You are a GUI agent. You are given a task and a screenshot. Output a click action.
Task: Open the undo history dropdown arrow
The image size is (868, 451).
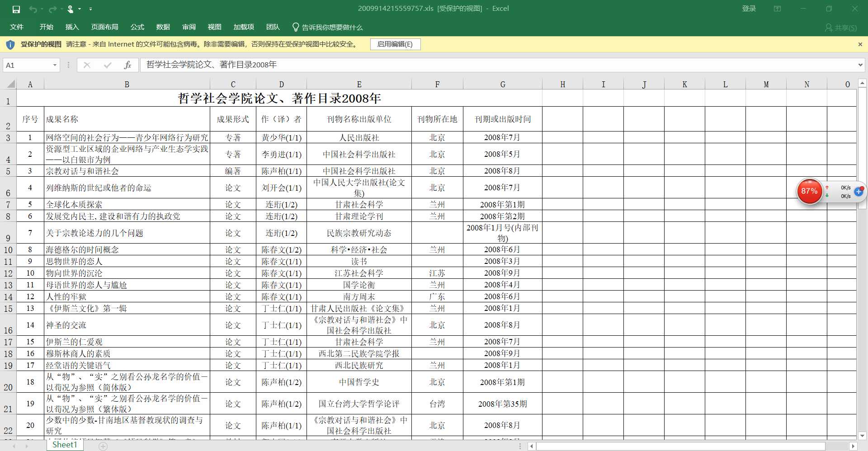pyautogui.click(x=42, y=9)
